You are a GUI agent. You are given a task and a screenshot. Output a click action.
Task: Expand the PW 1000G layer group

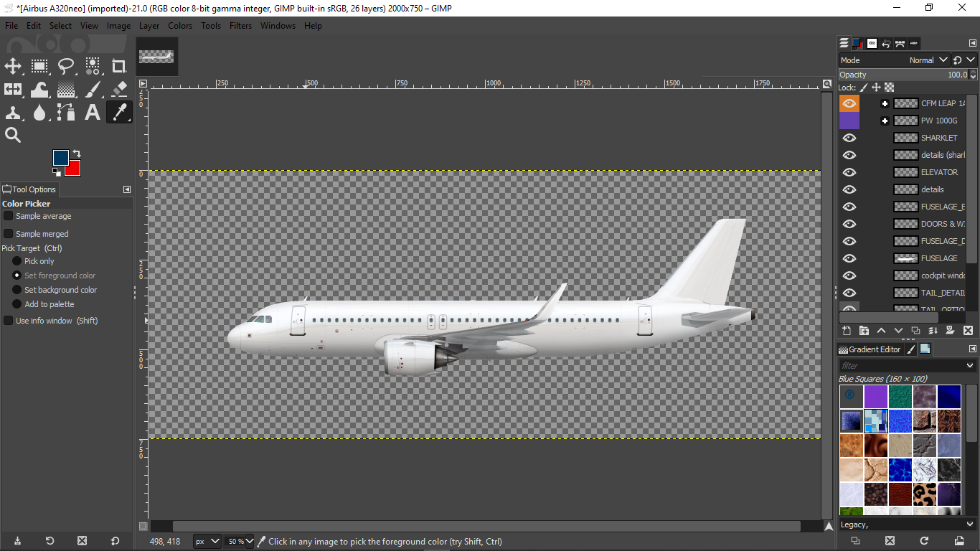pyautogui.click(x=885, y=121)
